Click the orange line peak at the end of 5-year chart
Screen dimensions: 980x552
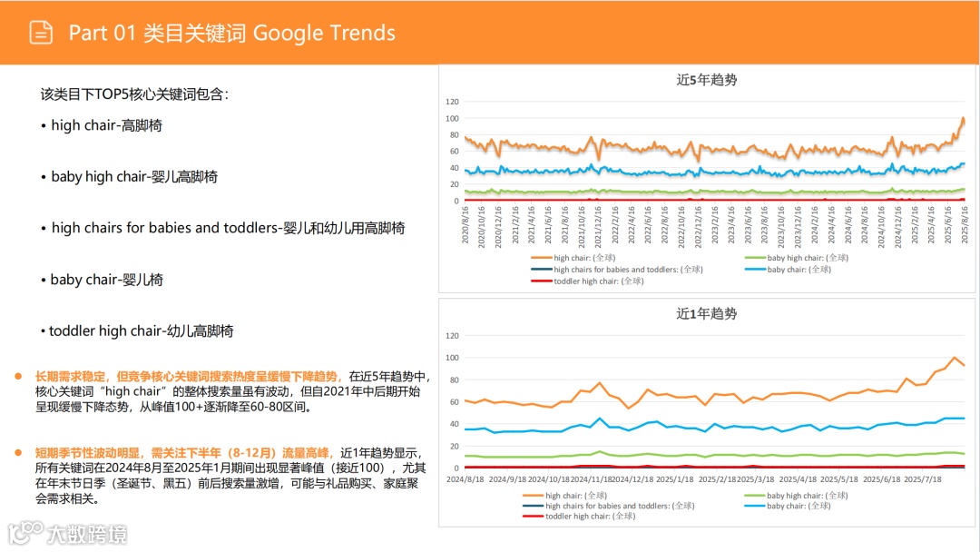[x=963, y=118]
